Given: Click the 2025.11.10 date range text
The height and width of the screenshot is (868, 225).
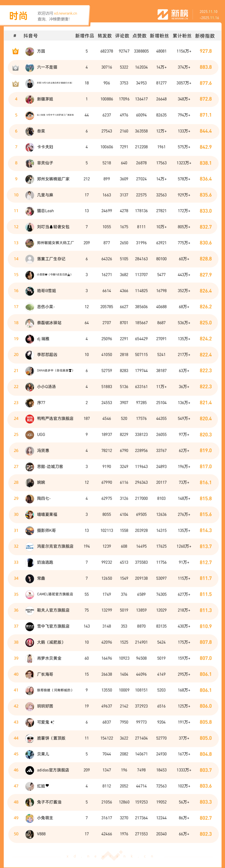Looking at the screenshot, I should (x=209, y=12).
